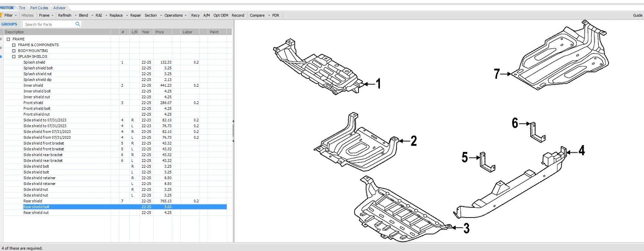The image size is (644, 251).
Task: Select the Rear shield row
Action: click(33, 201)
